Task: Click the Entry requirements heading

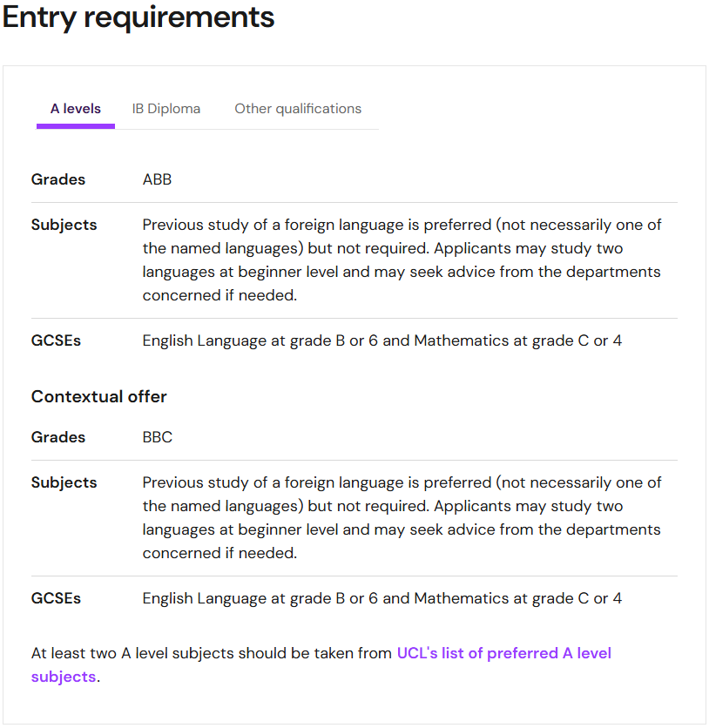Action: click(138, 17)
